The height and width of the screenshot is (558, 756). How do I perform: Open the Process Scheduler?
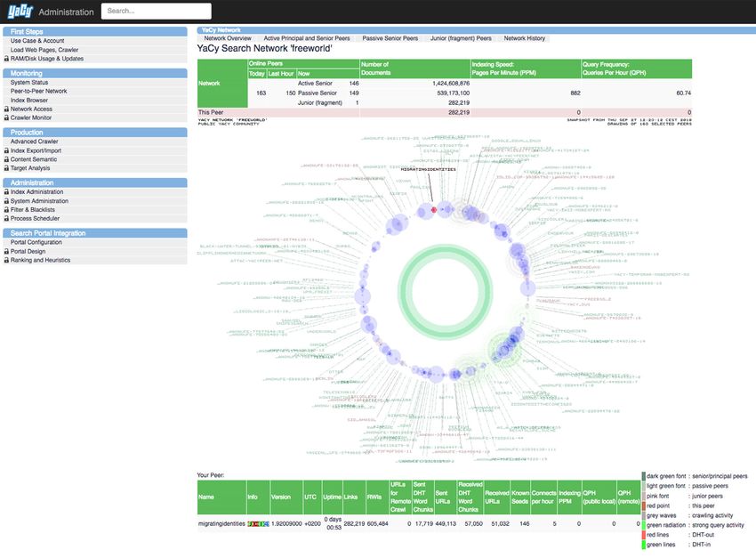click(36, 218)
